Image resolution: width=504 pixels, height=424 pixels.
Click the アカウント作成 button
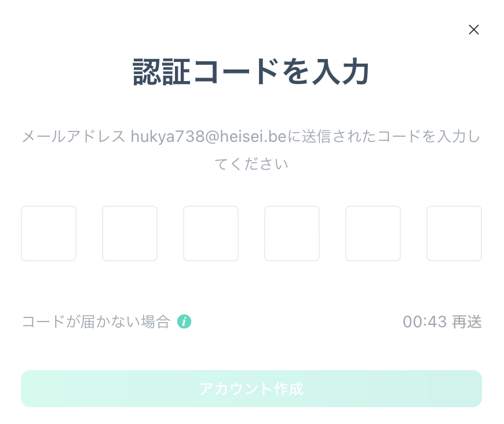251,389
